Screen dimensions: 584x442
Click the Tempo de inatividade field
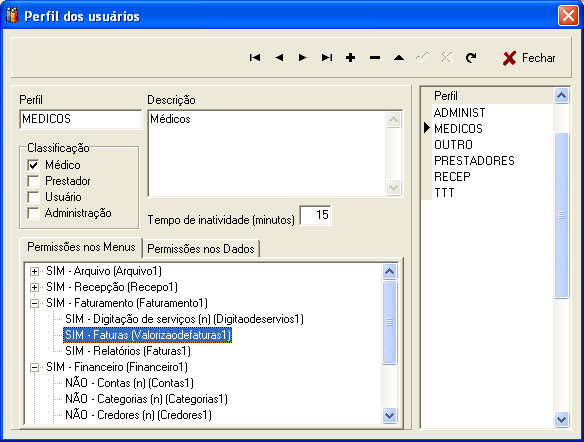click(x=315, y=215)
